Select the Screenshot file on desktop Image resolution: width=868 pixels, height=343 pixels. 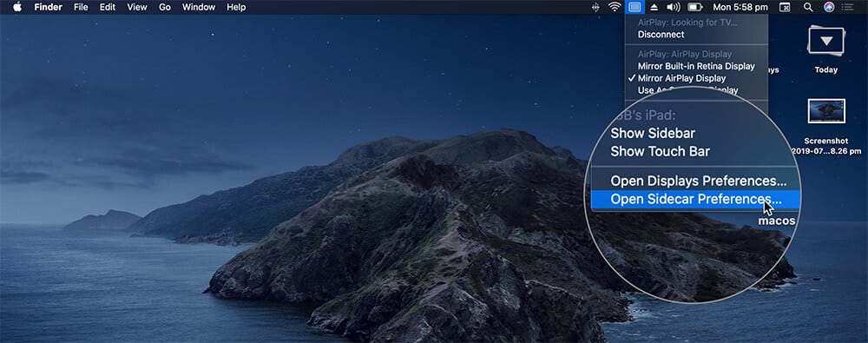coord(826,126)
